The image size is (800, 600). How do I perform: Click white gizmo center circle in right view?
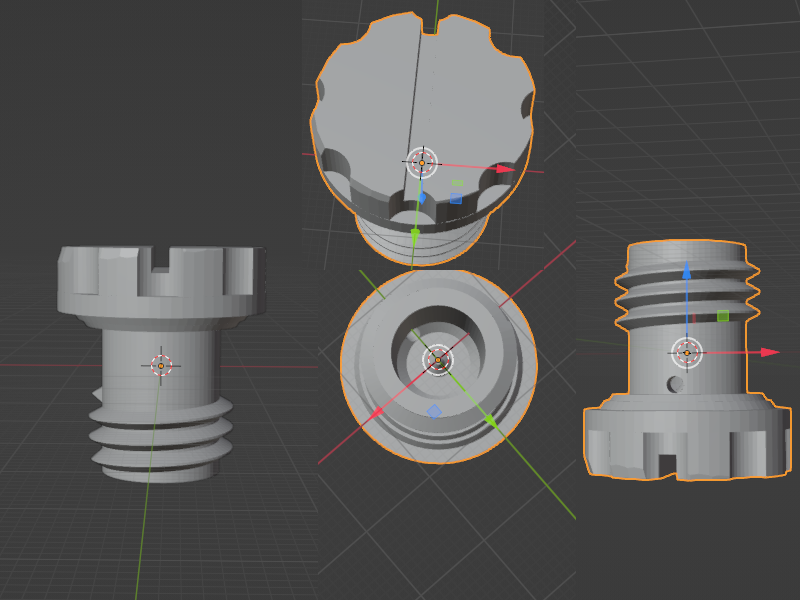click(687, 353)
